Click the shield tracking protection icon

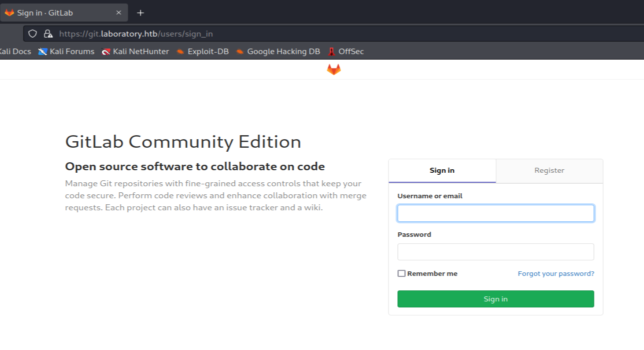pos(32,34)
